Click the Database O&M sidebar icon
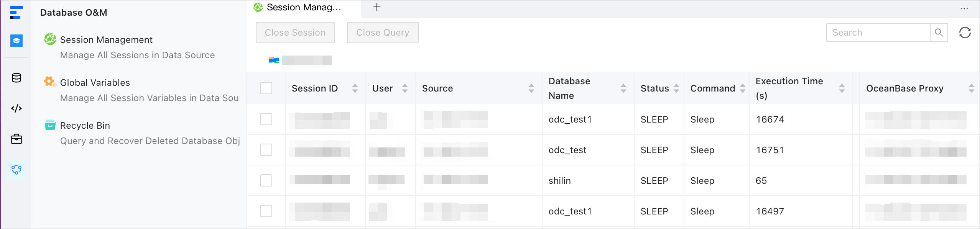Image resolution: width=980 pixels, height=229 pixels. coord(16,170)
